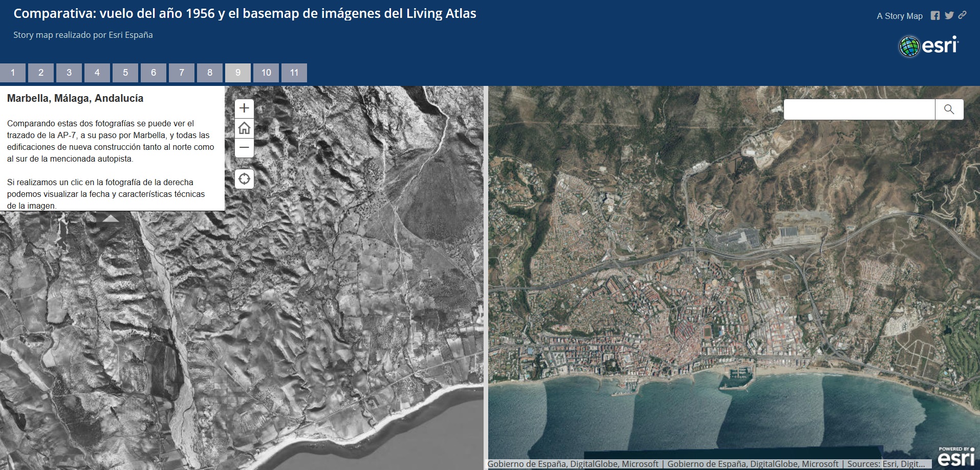
Task: Go to tab 3
Action: (x=69, y=73)
